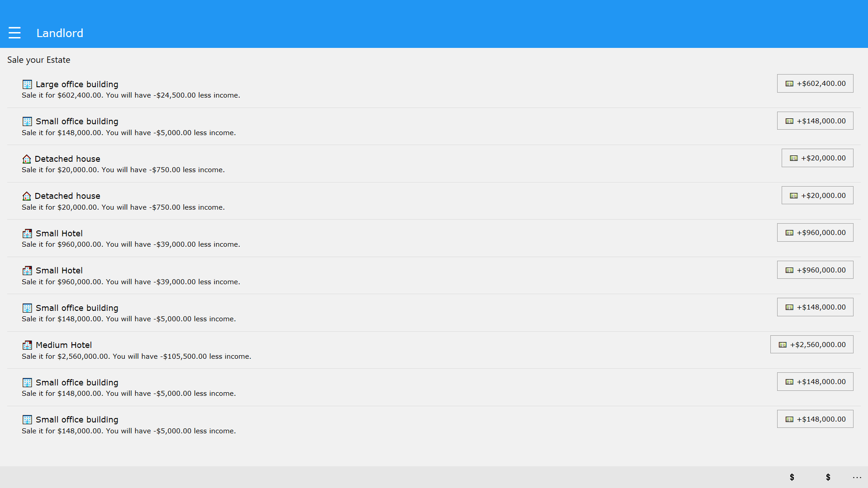Open the hamburger navigation menu

[14, 33]
